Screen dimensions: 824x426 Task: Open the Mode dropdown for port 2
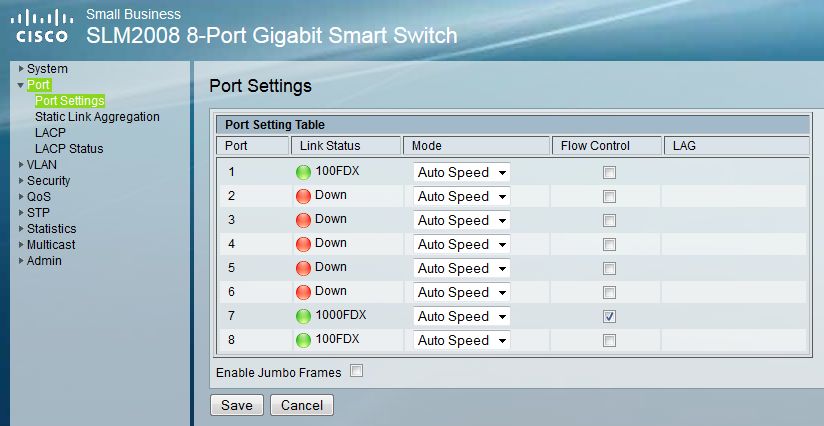pyautogui.click(x=461, y=196)
